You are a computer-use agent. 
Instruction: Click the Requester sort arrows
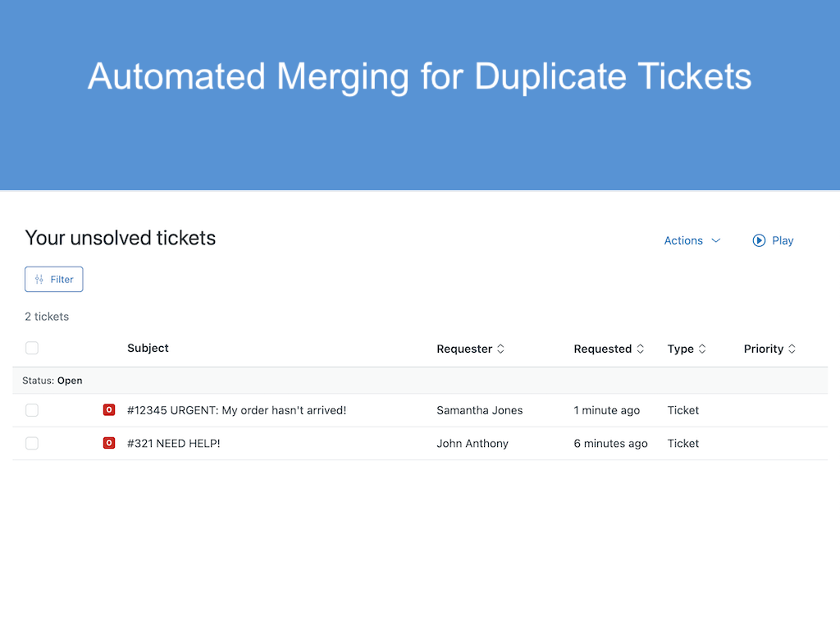click(x=501, y=349)
